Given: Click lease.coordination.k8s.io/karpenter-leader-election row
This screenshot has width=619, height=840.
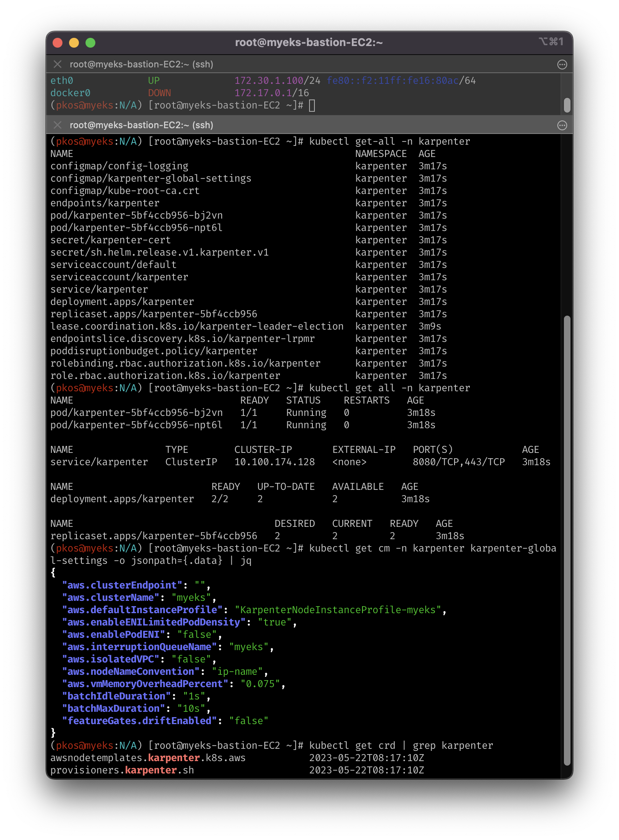Looking at the screenshot, I should pyautogui.click(x=249, y=326).
